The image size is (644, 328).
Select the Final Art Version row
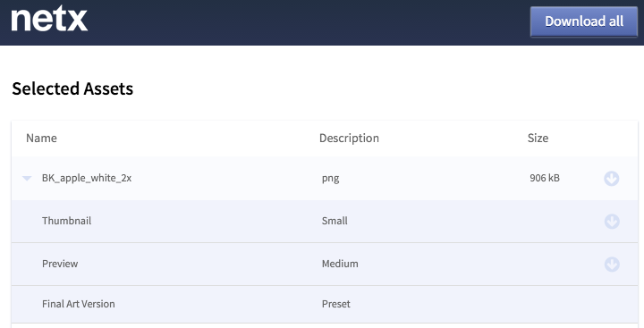coord(325,304)
